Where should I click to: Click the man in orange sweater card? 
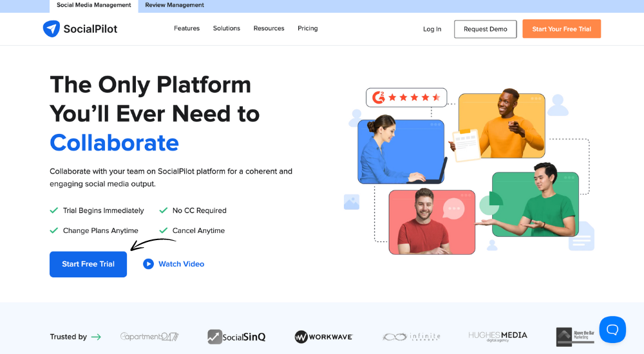(x=502, y=126)
